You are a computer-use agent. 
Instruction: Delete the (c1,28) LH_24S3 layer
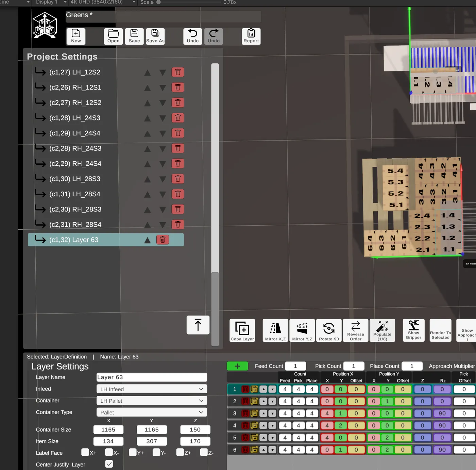pyautogui.click(x=178, y=118)
